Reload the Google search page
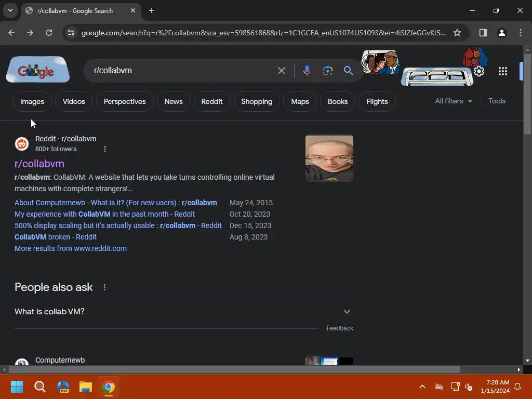This screenshot has width=532, height=399. tap(49, 33)
